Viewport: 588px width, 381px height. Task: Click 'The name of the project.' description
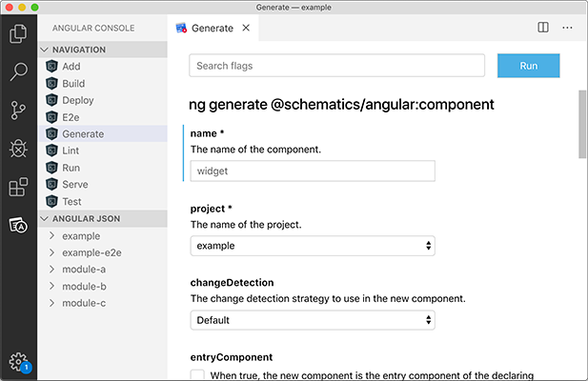pos(246,225)
